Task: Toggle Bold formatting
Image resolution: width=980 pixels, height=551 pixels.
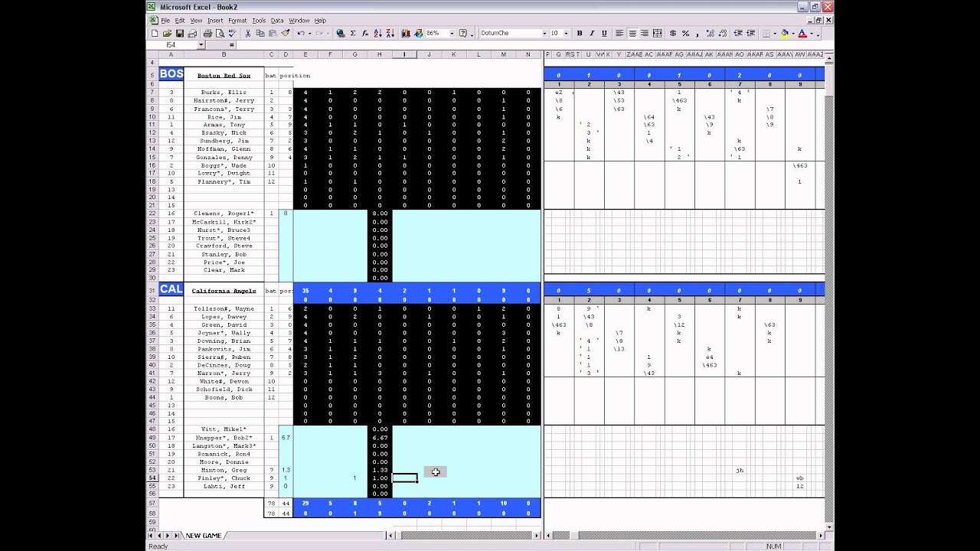Action: 580,34
